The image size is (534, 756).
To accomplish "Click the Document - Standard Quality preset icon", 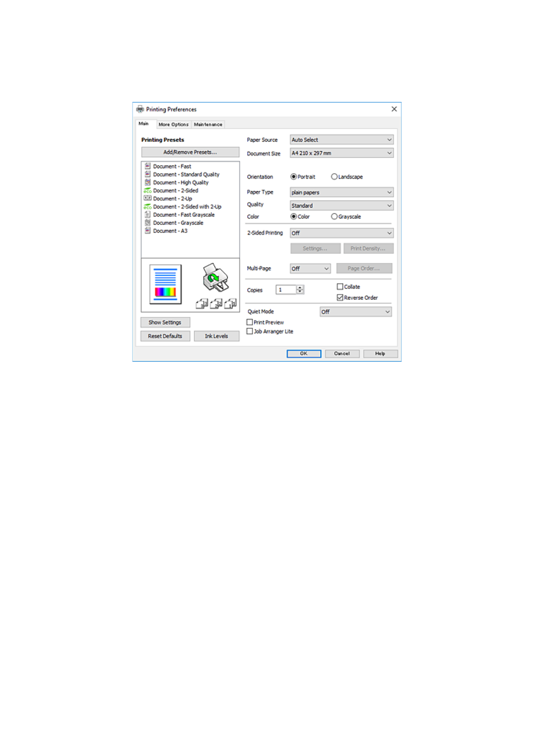I will click(147, 174).
